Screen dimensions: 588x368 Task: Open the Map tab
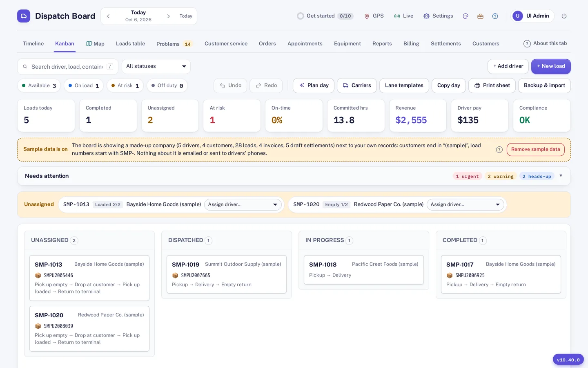pos(95,44)
